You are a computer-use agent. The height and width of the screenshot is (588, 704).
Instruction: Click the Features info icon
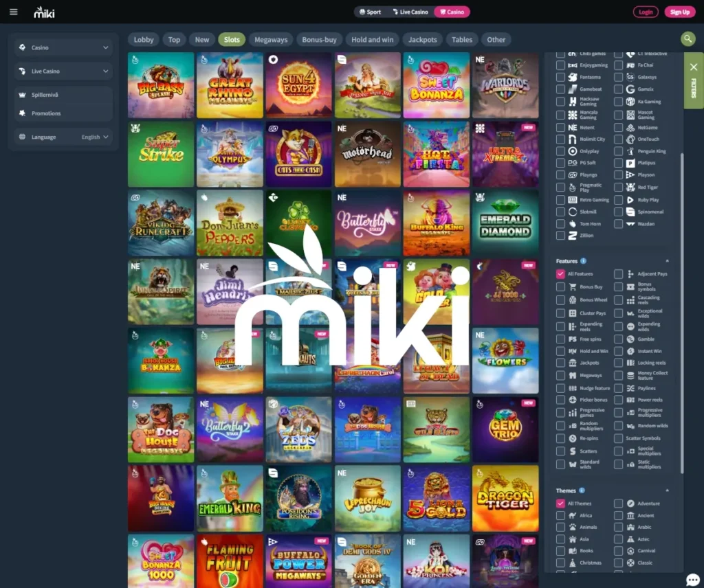coord(583,261)
